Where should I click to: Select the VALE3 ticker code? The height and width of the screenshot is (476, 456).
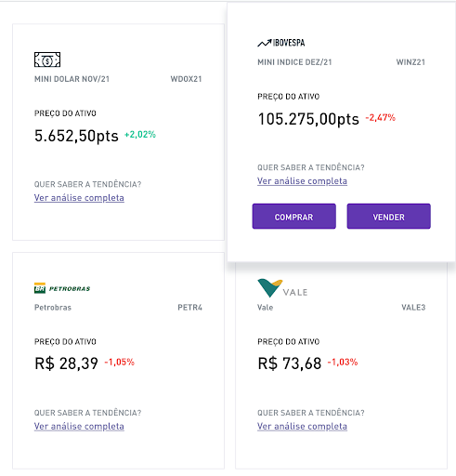click(413, 308)
